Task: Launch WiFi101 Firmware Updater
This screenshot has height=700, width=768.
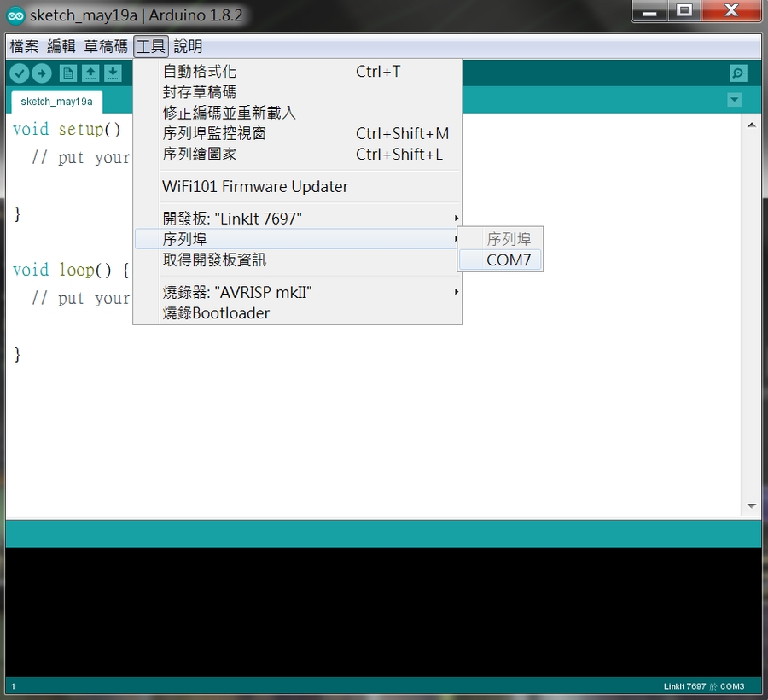Action: (x=255, y=186)
